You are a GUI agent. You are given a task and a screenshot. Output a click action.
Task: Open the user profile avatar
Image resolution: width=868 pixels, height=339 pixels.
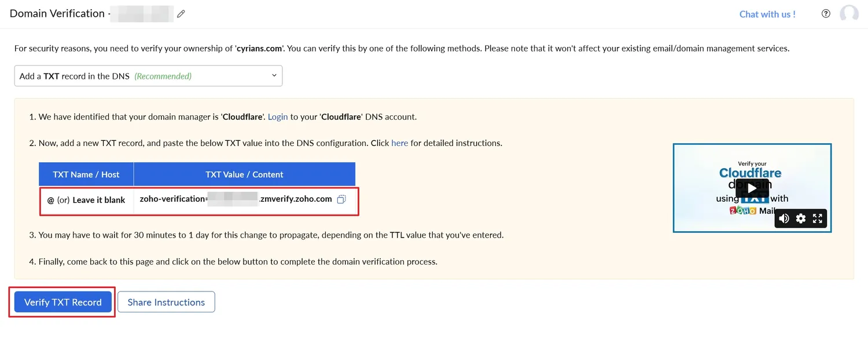coord(849,13)
